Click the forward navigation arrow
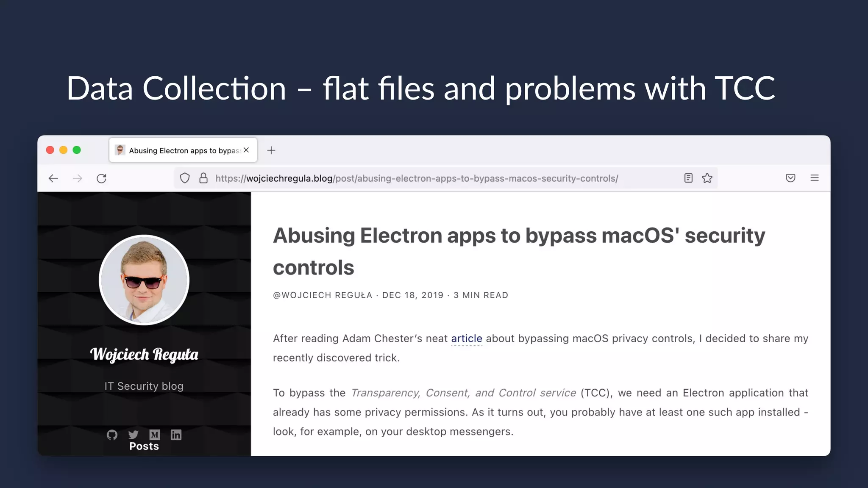The height and width of the screenshot is (488, 868). pyautogui.click(x=78, y=178)
